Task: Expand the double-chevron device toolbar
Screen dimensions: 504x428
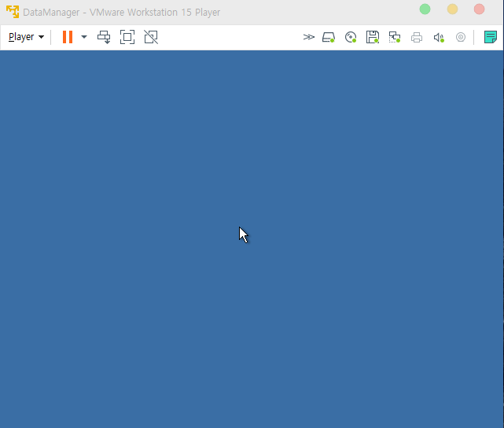Action: (x=308, y=37)
